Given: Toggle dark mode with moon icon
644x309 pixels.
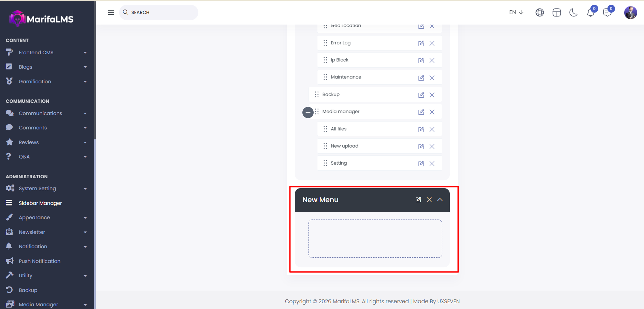Looking at the screenshot, I should pos(573,13).
